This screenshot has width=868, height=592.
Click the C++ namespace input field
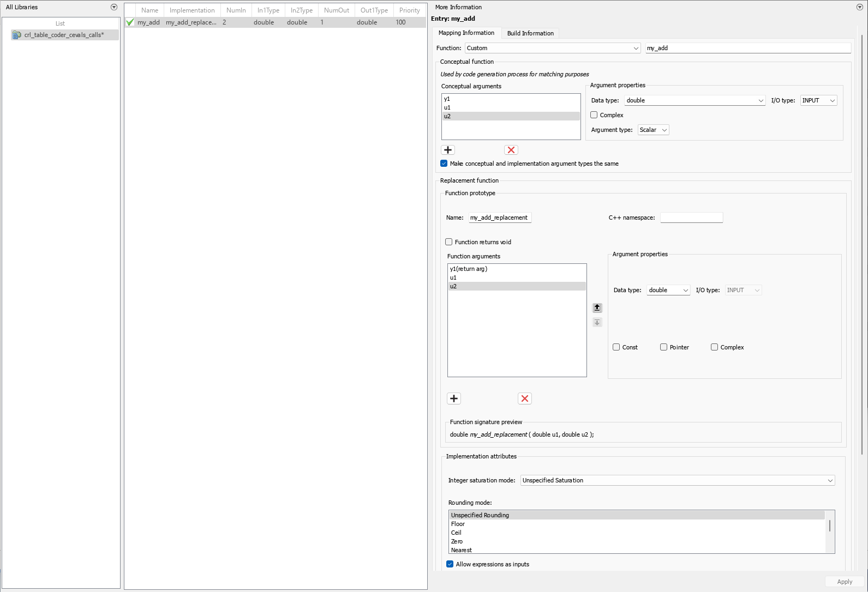pyautogui.click(x=691, y=218)
